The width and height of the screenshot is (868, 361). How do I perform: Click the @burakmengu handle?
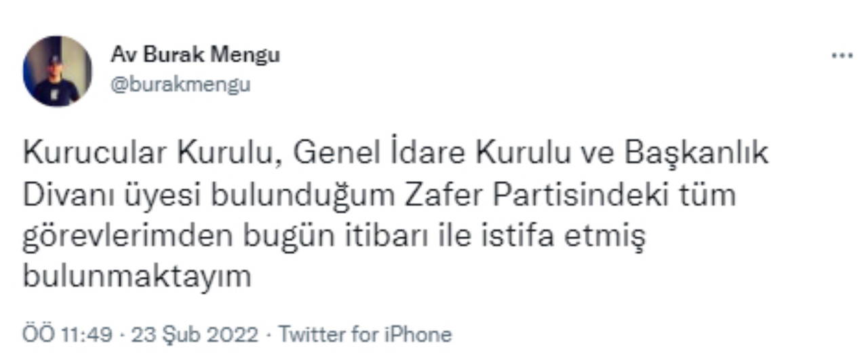pyautogui.click(x=180, y=85)
